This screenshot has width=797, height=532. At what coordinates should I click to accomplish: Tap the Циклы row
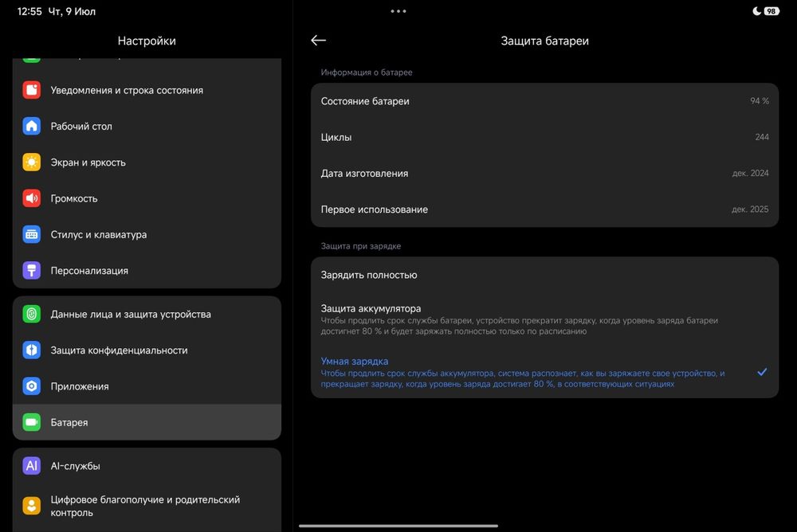point(544,137)
